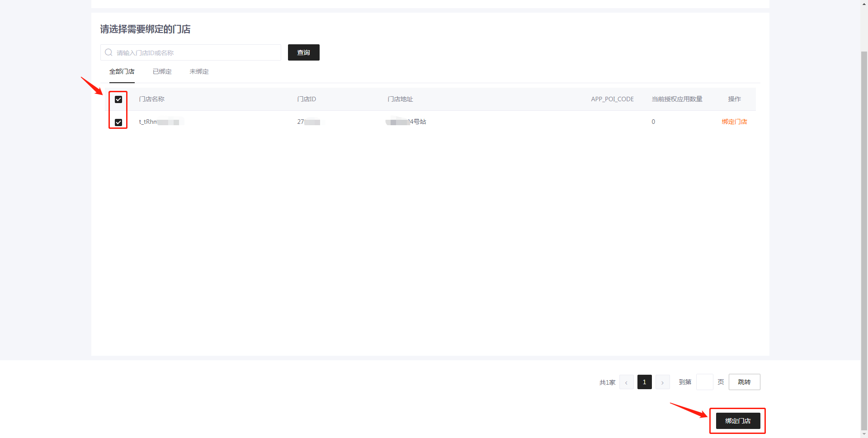Click the 门店名称 column header
Viewport: 868px width, 438px height.
tap(152, 99)
